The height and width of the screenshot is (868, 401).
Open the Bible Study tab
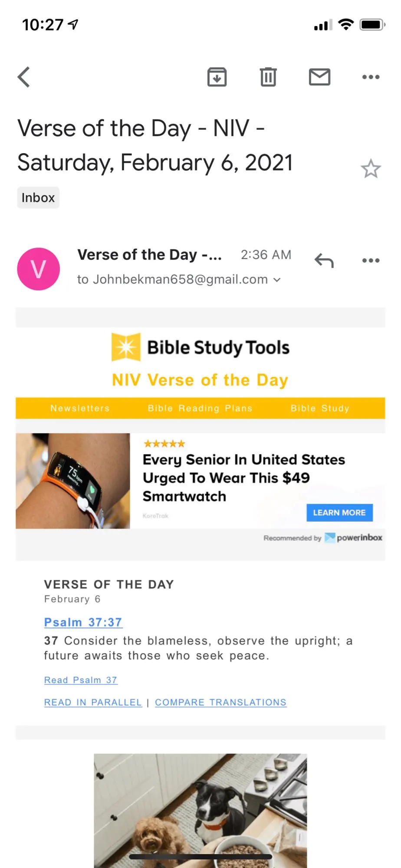point(320,408)
